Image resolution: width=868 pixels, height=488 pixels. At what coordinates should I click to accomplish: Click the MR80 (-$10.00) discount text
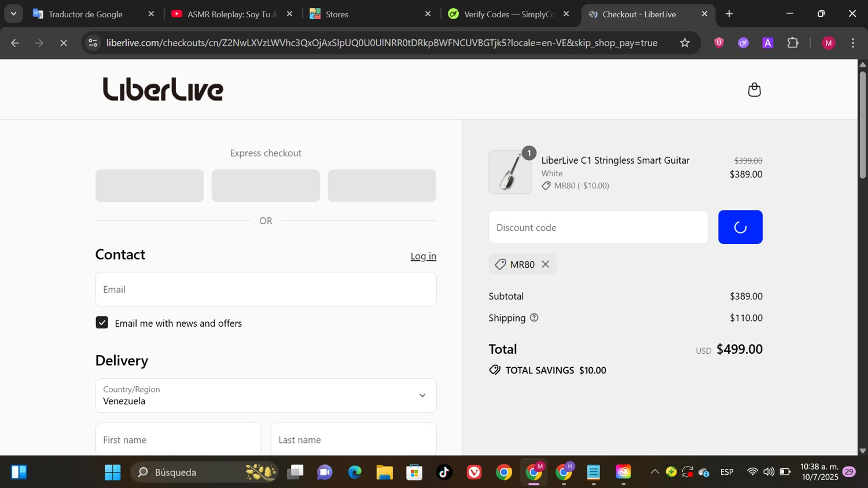(582, 186)
